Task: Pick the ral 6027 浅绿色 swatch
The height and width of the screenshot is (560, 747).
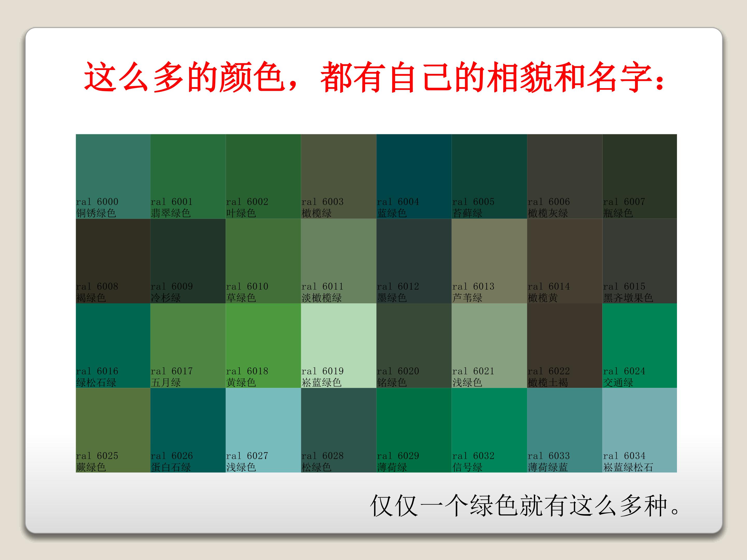Action: click(x=264, y=430)
